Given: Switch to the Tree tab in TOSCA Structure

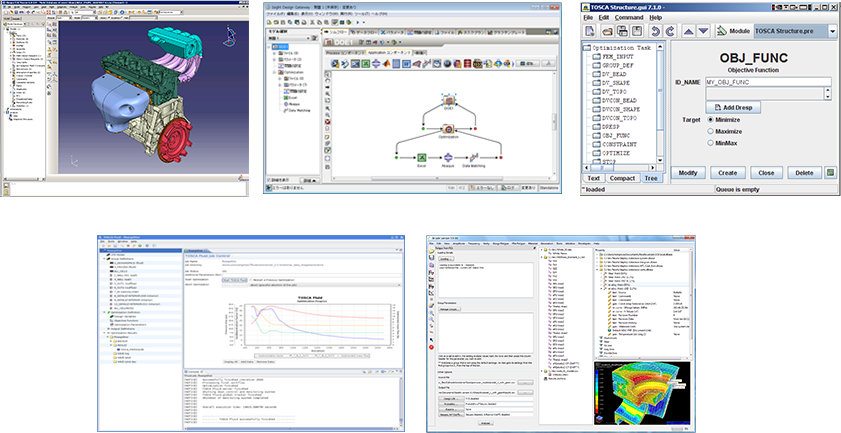Looking at the screenshot, I should 651,178.
